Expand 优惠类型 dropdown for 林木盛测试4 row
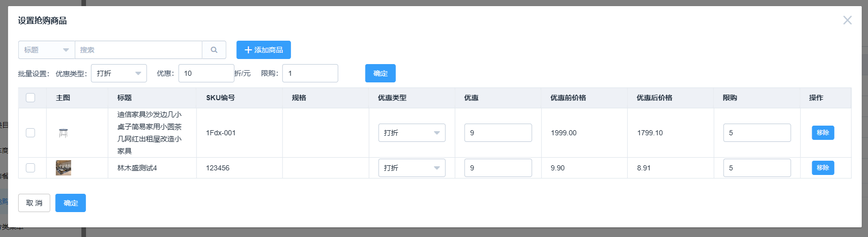Screen dimensions: 868x237 [x=412, y=168]
